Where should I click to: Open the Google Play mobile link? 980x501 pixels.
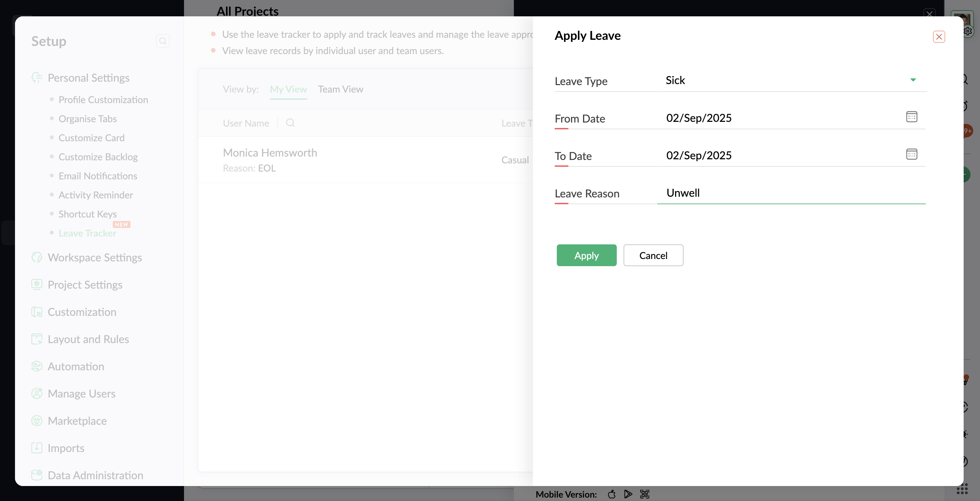click(628, 494)
